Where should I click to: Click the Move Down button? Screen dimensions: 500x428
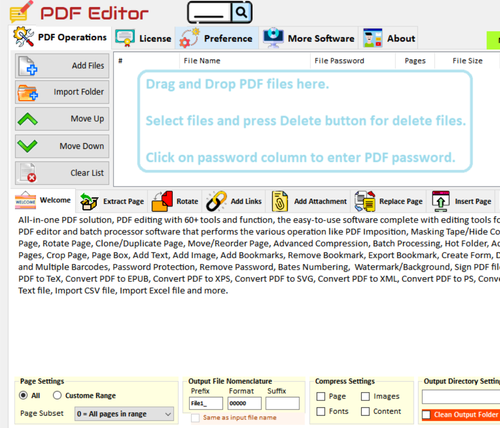(x=62, y=146)
